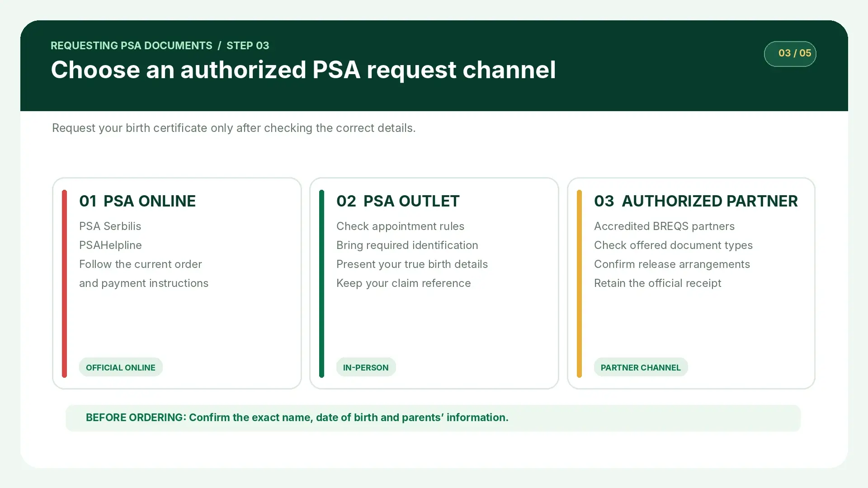Click the green accent bar on PSA Outlet card
Viewport: 868px width, 488px height.
tap(321, 283)
